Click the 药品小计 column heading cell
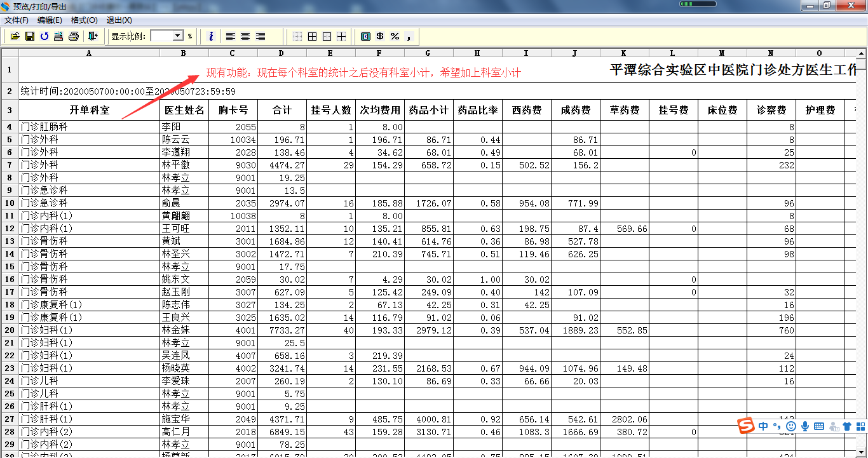868x458 pixels. [x=429, y=111]
